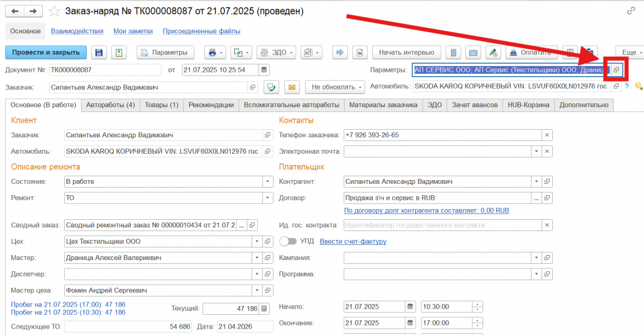Click the copy link icon
The width and height of the screenshot is (644, 335).
point(631,11)
